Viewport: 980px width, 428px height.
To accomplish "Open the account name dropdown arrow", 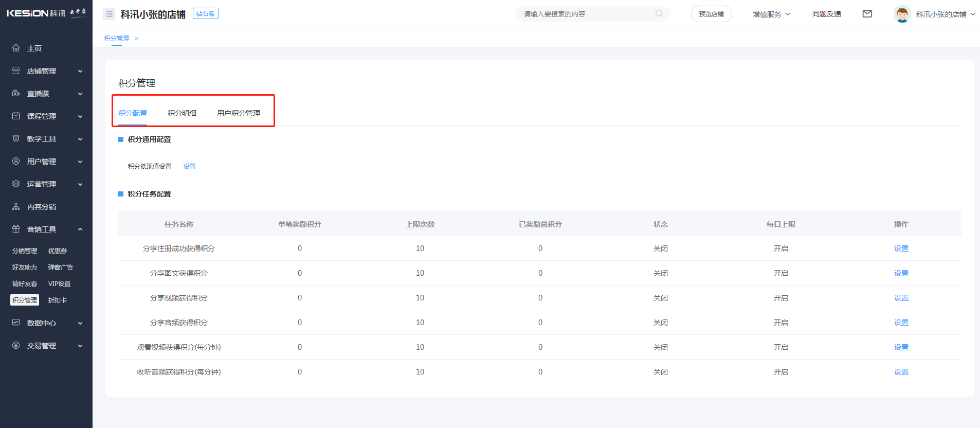I will pos(972,14).
